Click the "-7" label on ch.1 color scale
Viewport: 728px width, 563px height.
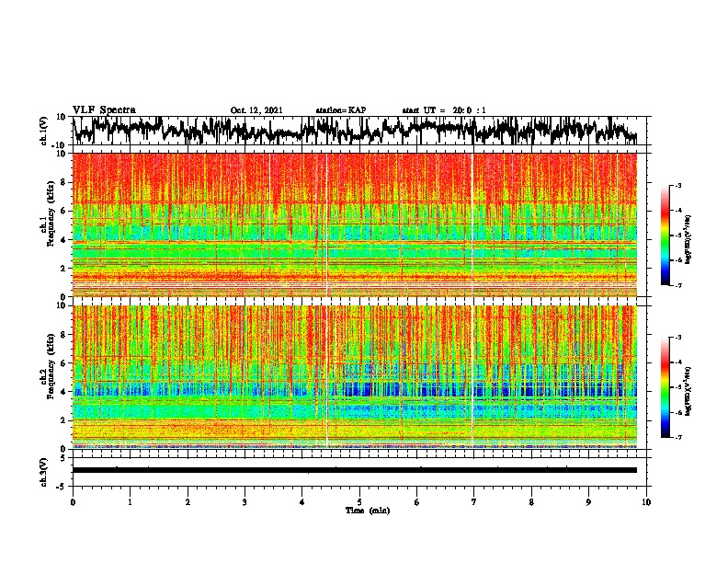(678, 285)
